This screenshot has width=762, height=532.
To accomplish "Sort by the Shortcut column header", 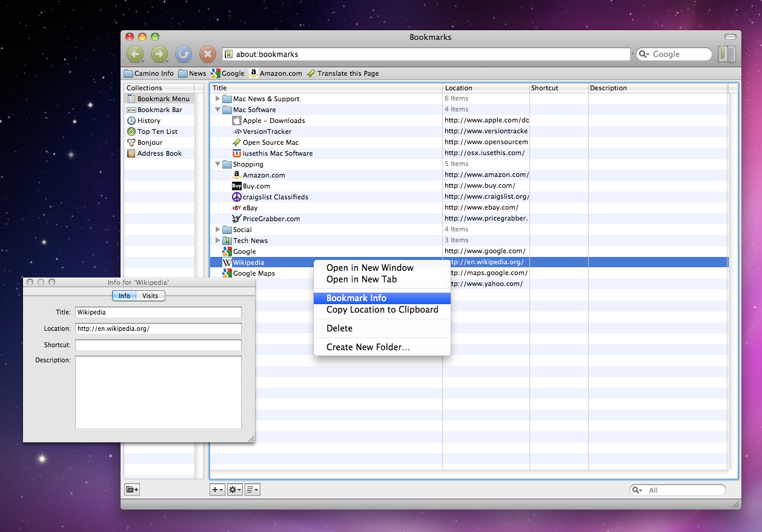I will (558, 88).
